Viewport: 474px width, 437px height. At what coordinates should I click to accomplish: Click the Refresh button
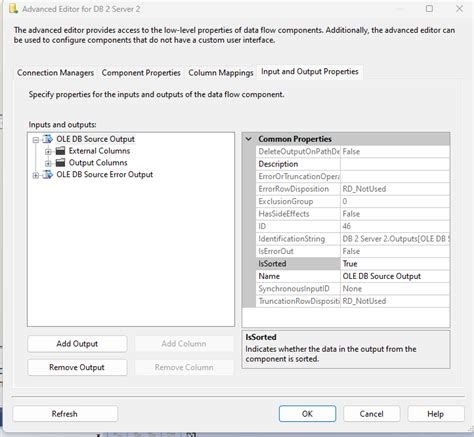click(65, 414)
